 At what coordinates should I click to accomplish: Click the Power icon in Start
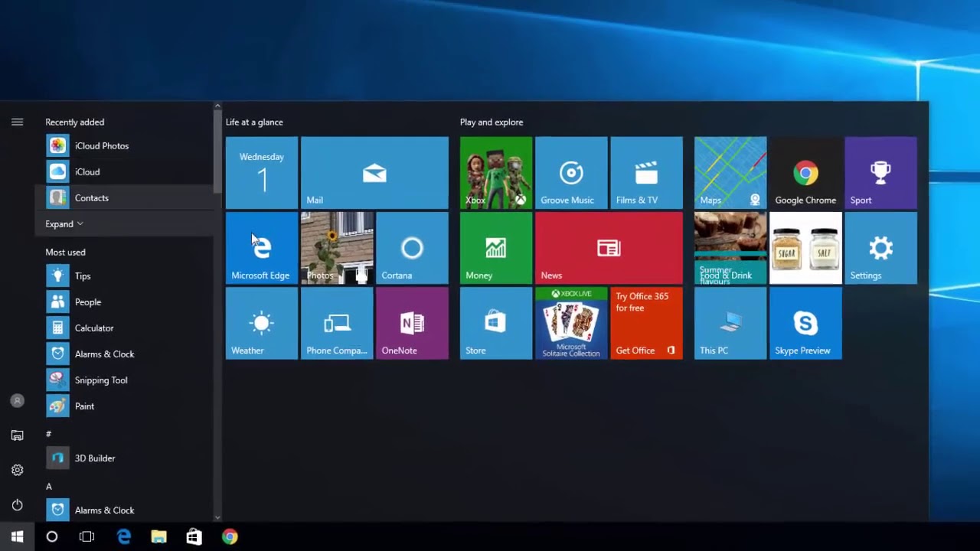pos(17,505)
